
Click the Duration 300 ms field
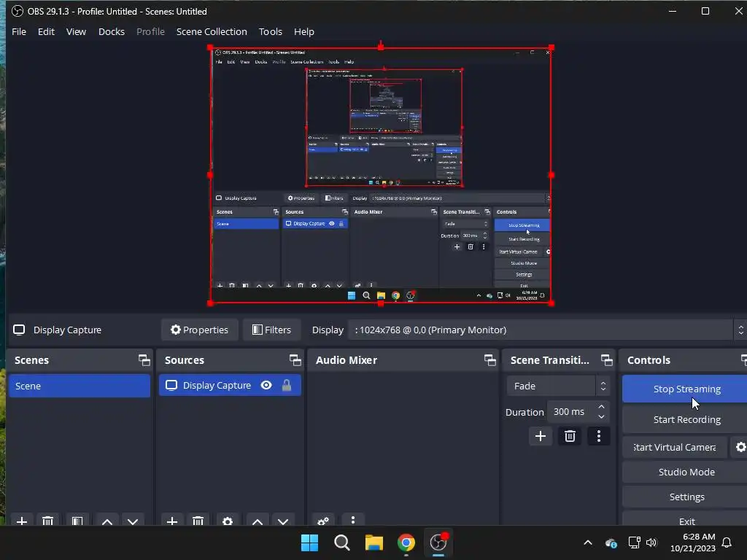572,411
